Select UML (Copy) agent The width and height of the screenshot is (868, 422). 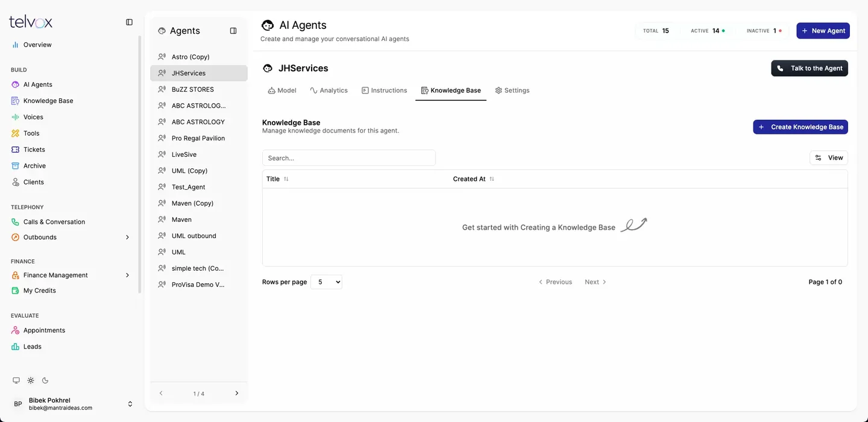199,171
